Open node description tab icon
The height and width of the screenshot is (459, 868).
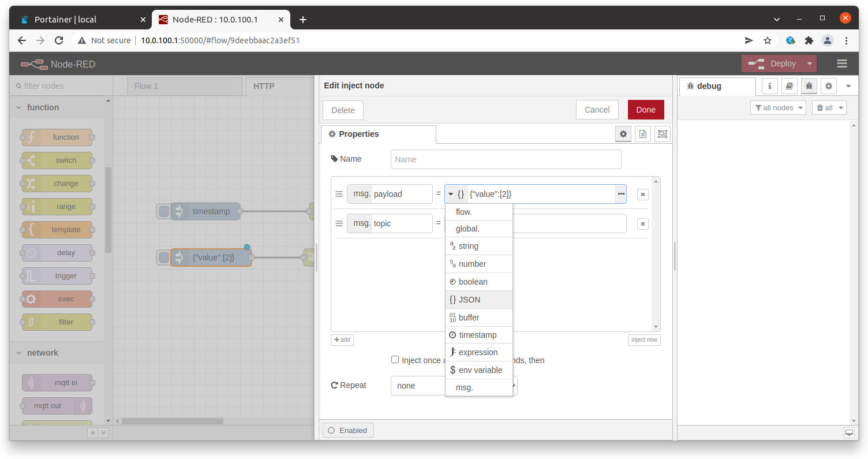click(642, 134)
